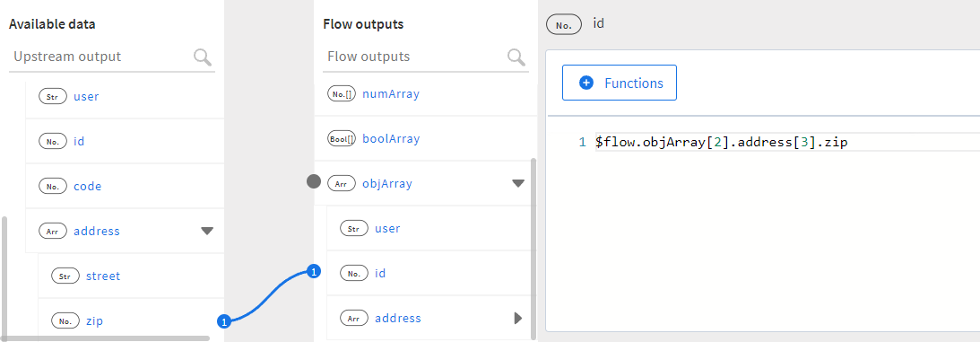Click the blue mapping node beside Flow outputs id

click(x=314, y=272)
